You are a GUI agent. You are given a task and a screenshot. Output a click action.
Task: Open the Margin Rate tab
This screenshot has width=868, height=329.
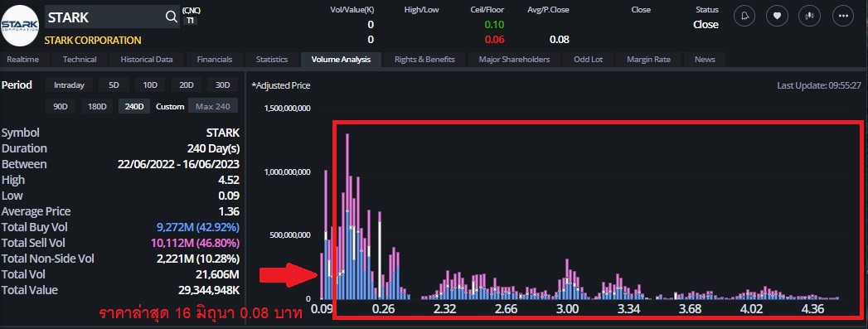tap(648, 59)
